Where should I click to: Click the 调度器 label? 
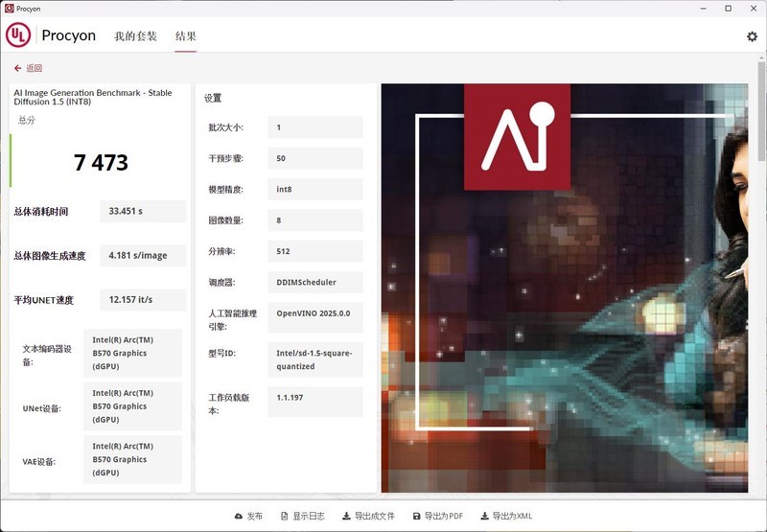(x=222, y=282)
